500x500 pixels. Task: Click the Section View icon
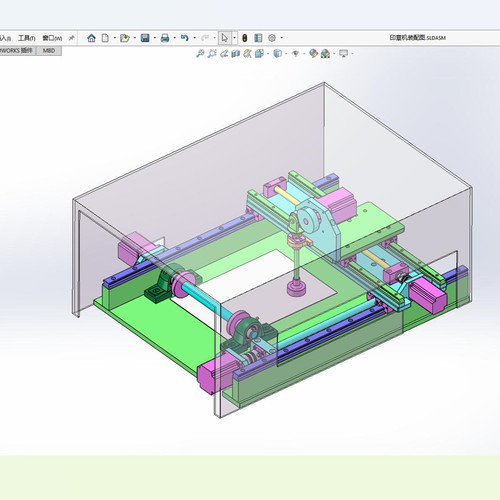coord(236,53)
